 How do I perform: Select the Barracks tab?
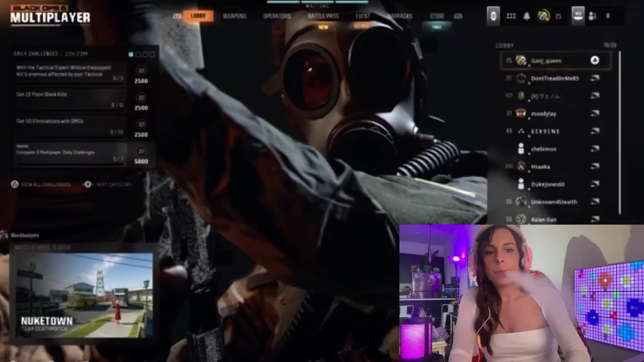click(x=399, y=16)
